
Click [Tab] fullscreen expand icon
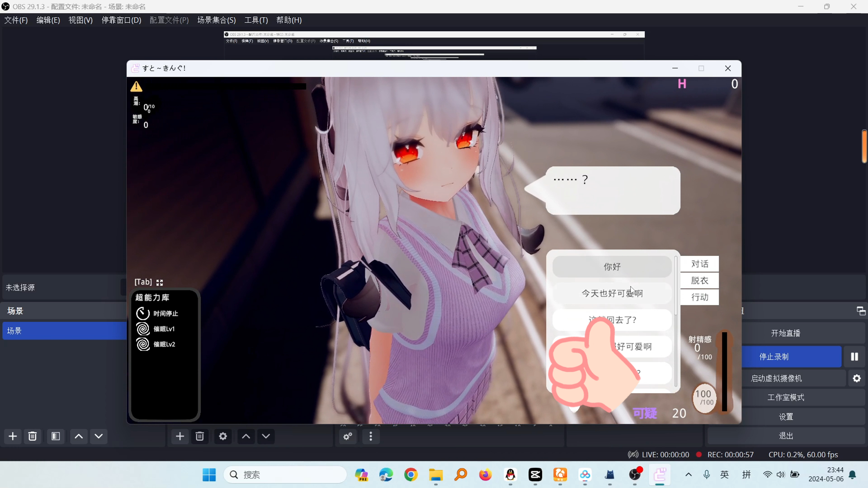point(160,282)
